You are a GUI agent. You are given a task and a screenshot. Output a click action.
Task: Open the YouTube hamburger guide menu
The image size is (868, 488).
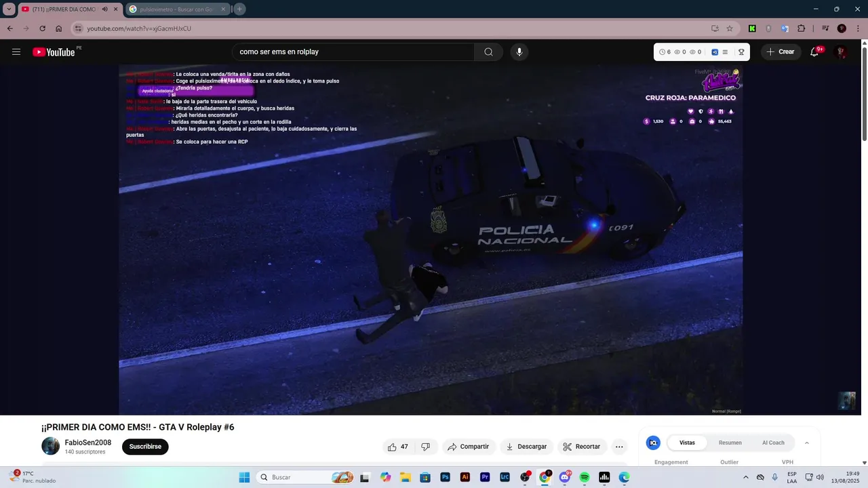16,52
